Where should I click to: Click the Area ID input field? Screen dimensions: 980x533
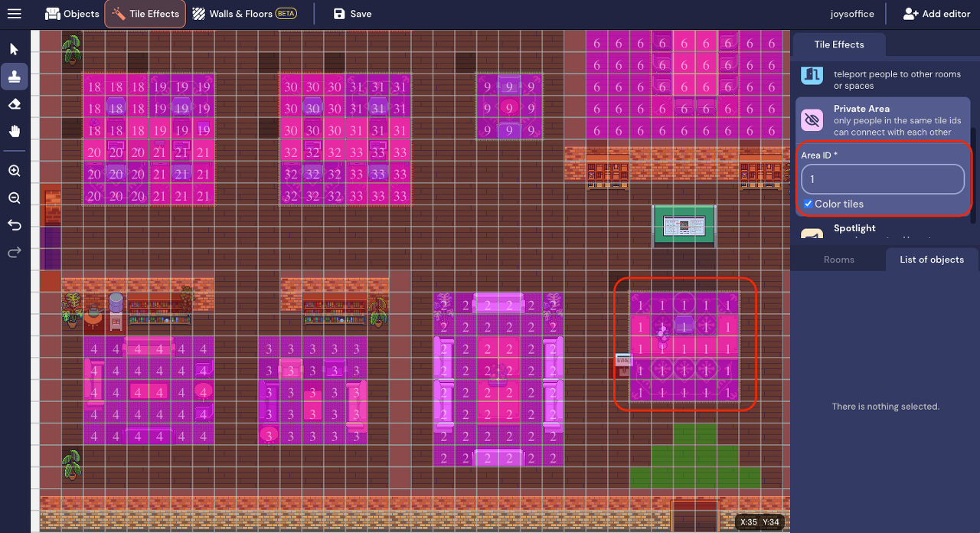pyautogui.click(x=883, y=179)
